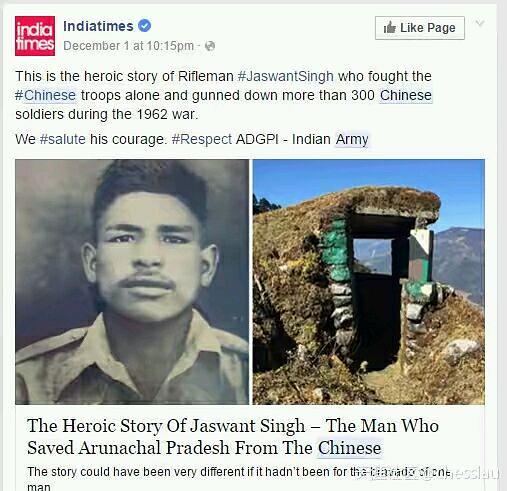This screenshot has height=491, width=507.
Task: Open the #Respect hashtag
Action: pos(202,139)
